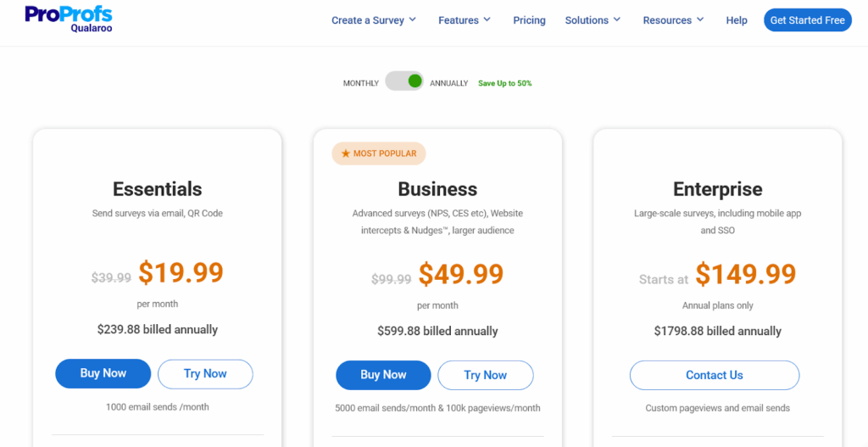Expand the Solutions dropdown chevron

point(617,20)
